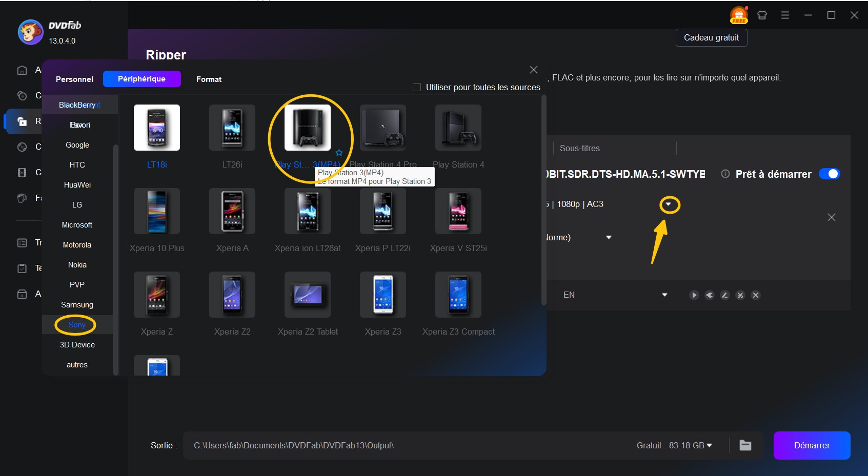The width and height of the screenshot is (868, 476).
Task: Select Nokia in brand list
Action: click(77, 265)
